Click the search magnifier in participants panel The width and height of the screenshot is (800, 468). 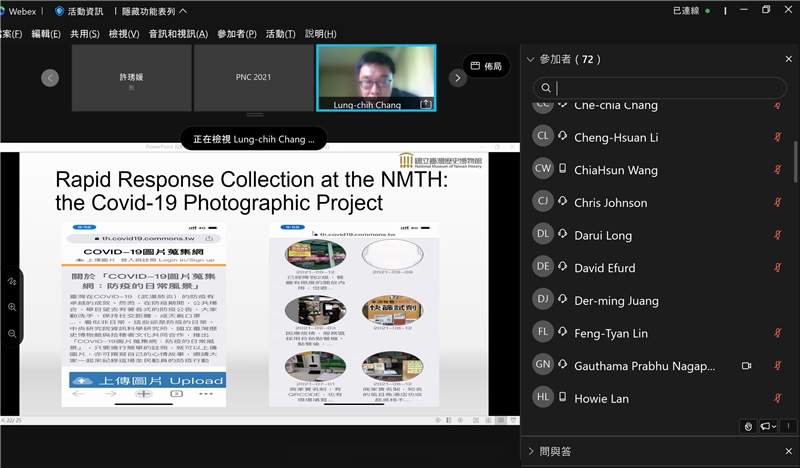(x=546, y=88)
